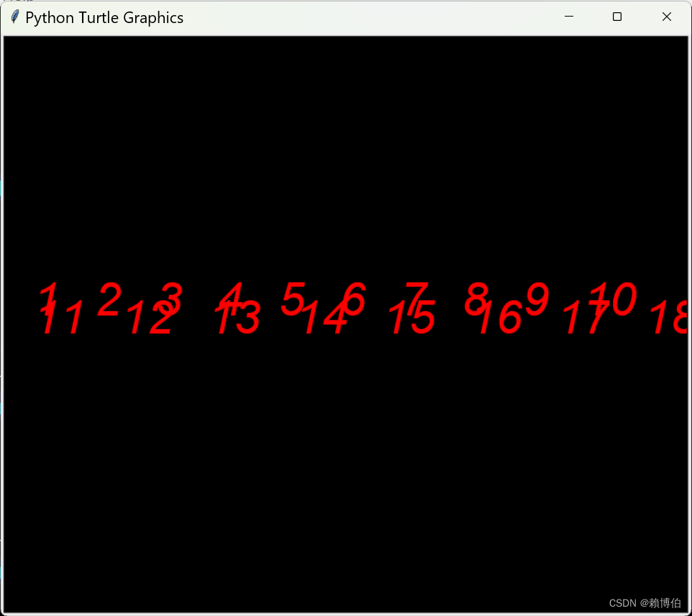Image resolution: width=692 pixels, height=616 pixels.
Task: Maximize the Python Turtle Graphics window
Action: (617, 17)
